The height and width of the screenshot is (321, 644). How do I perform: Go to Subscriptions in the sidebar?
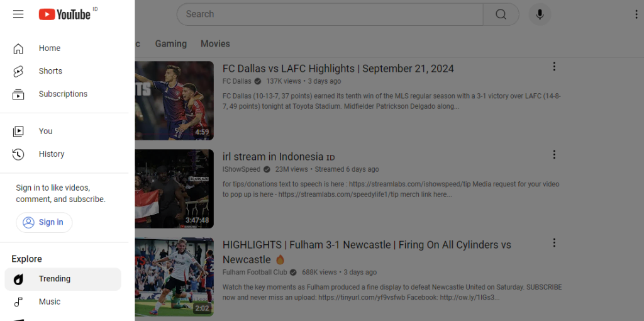(x=63, y=94)
